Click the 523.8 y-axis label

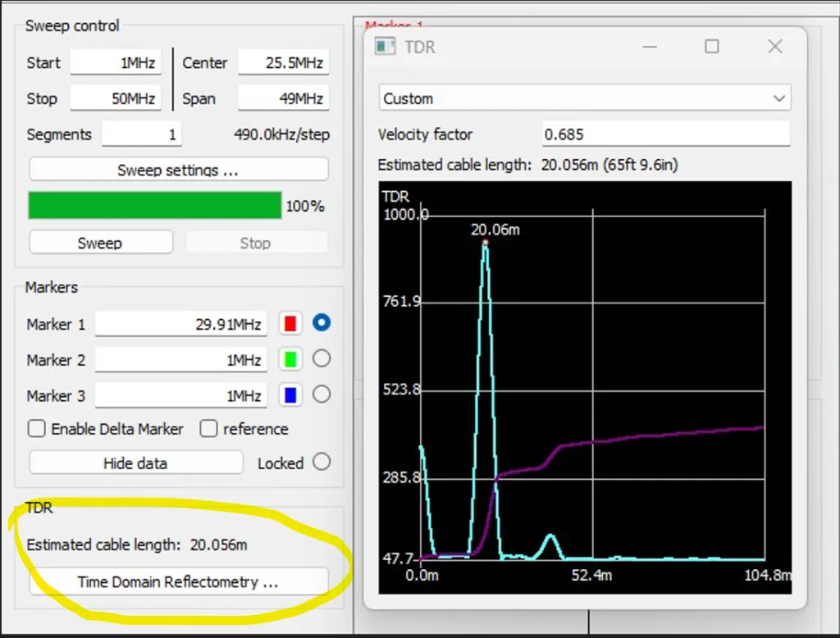click(402, 390)
